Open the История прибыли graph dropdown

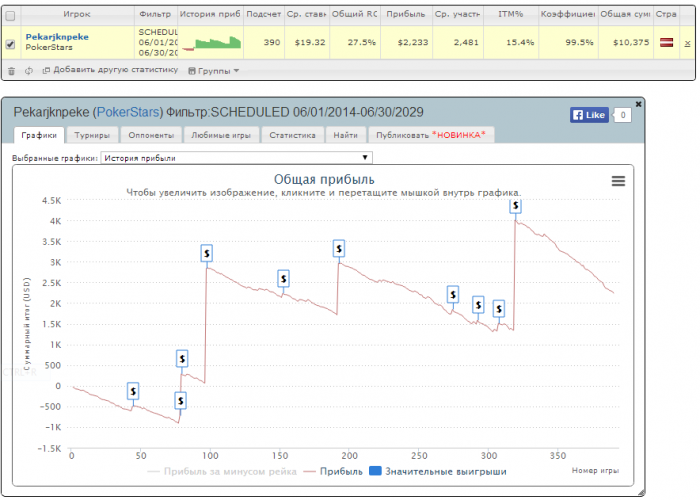[x=237, y=158]
